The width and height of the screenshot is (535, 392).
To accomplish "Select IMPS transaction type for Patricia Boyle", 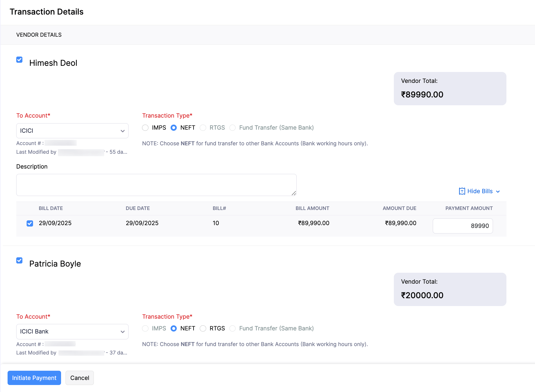I will click(145, 328).
